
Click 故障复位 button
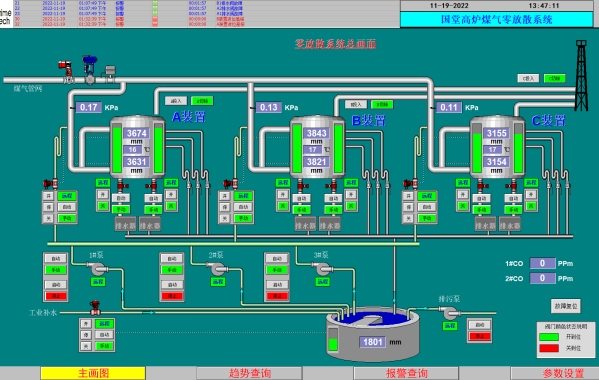pos(566,306)
